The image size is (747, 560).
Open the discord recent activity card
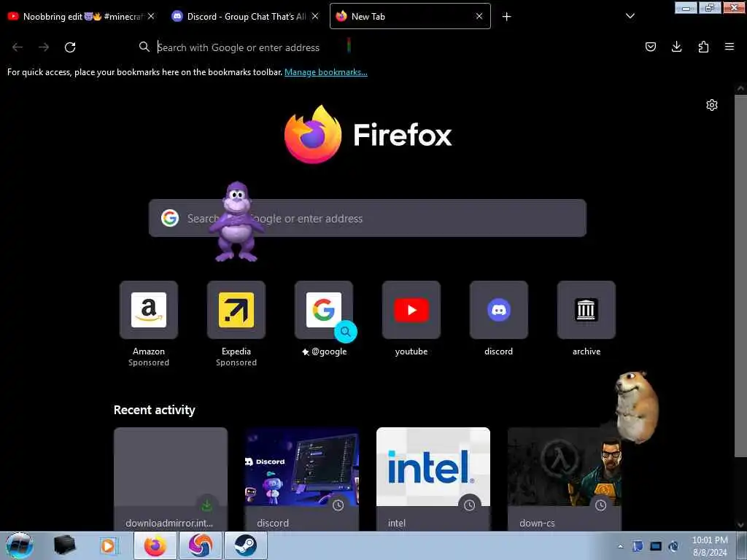coord(302,479)
